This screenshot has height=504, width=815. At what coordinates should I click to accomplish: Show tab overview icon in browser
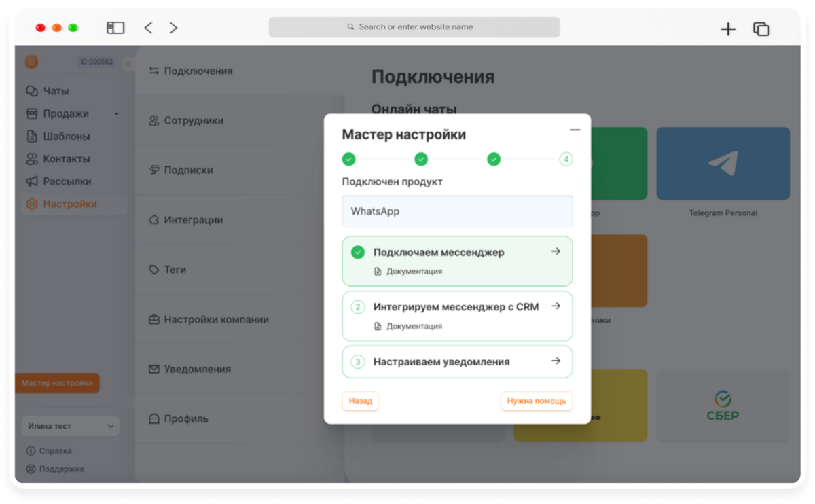tap(761, 29)
